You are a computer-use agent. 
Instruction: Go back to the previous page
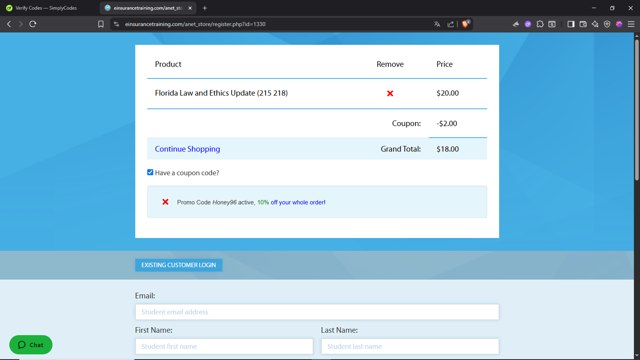click(9, 24)
